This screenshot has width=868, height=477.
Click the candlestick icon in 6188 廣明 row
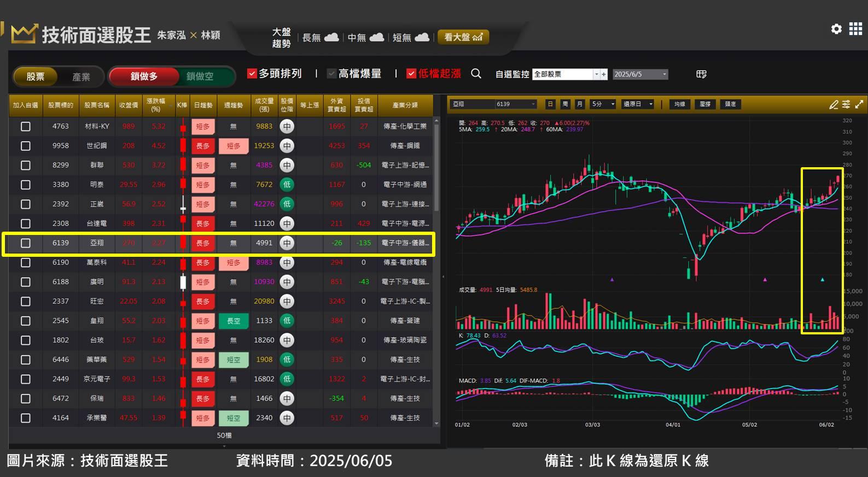tap(183, 282)
